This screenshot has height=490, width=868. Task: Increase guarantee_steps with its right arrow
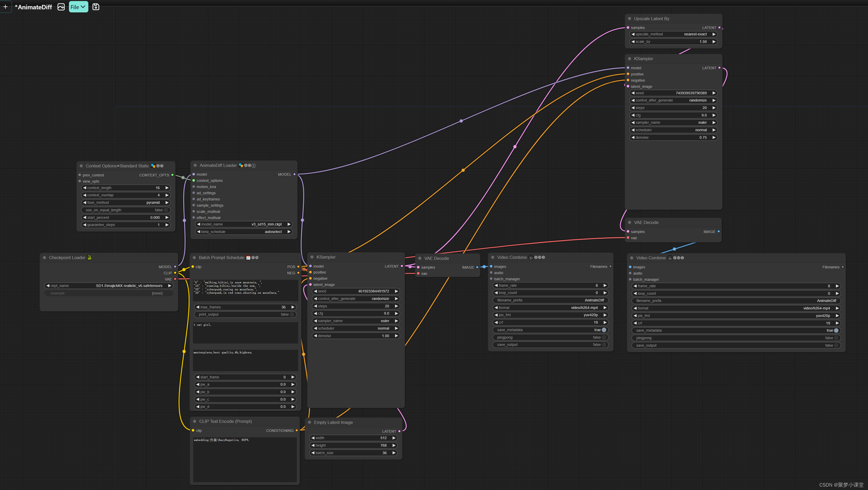[x=167, y=225]
